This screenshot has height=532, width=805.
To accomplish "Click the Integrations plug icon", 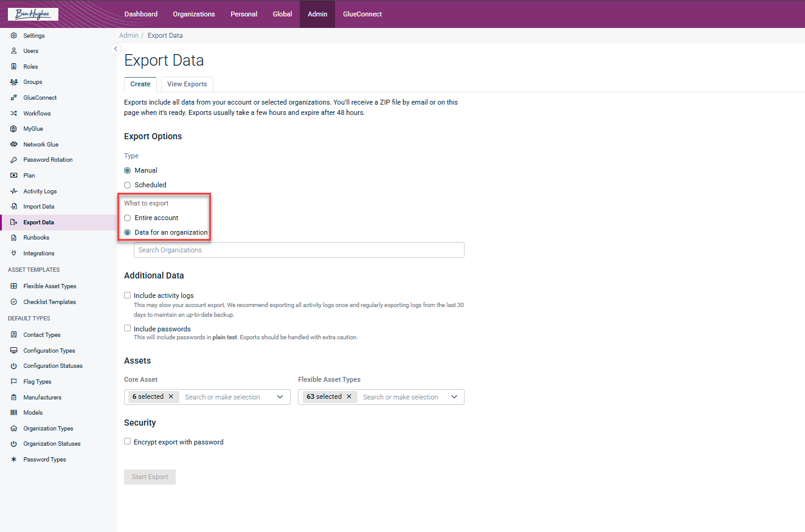I will (x=14, y=254).
